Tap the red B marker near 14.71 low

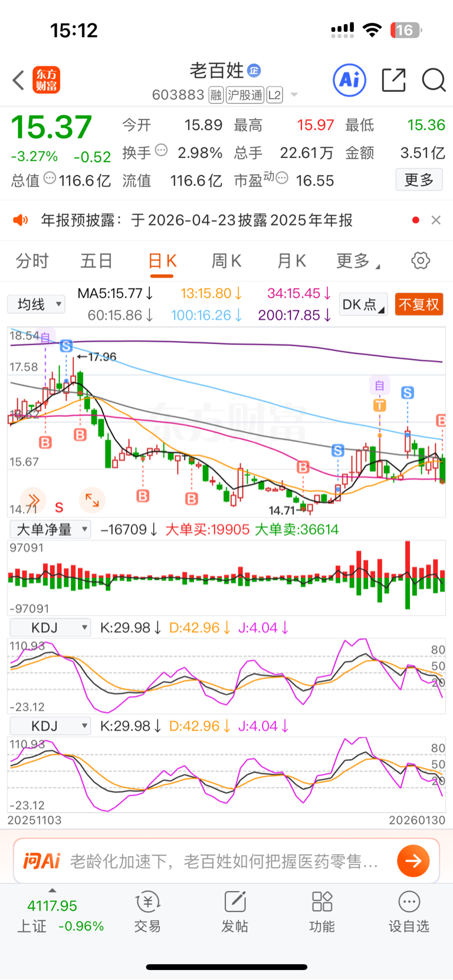(303, 467)
